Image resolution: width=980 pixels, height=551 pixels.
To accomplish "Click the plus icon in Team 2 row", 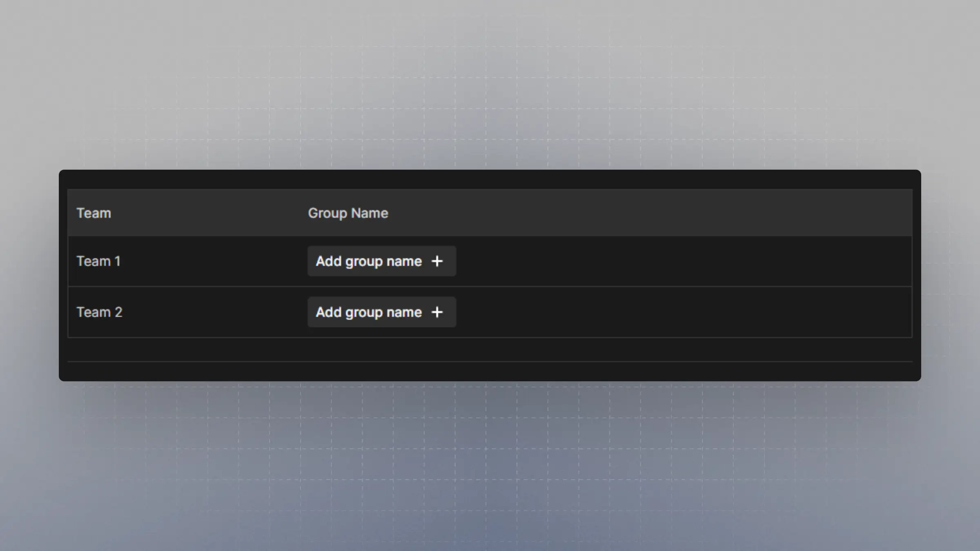I will click(x=437, y=312).
